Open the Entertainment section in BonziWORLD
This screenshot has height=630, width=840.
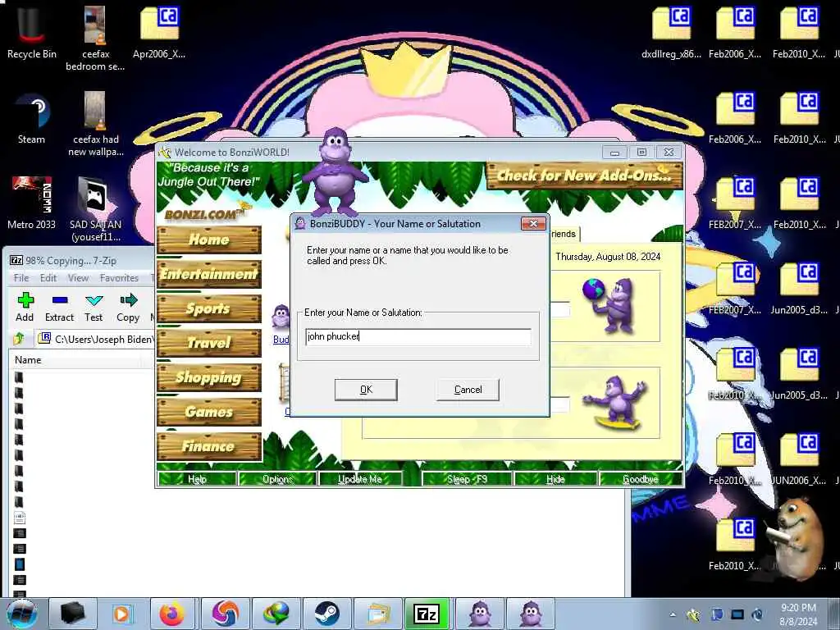coord(209,274)
